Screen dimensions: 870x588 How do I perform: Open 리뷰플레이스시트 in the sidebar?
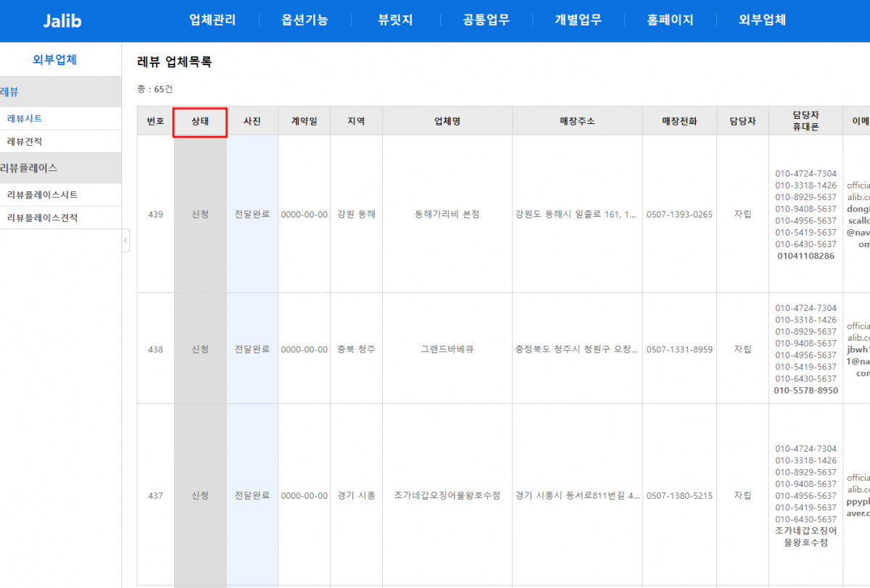(42, 194)
